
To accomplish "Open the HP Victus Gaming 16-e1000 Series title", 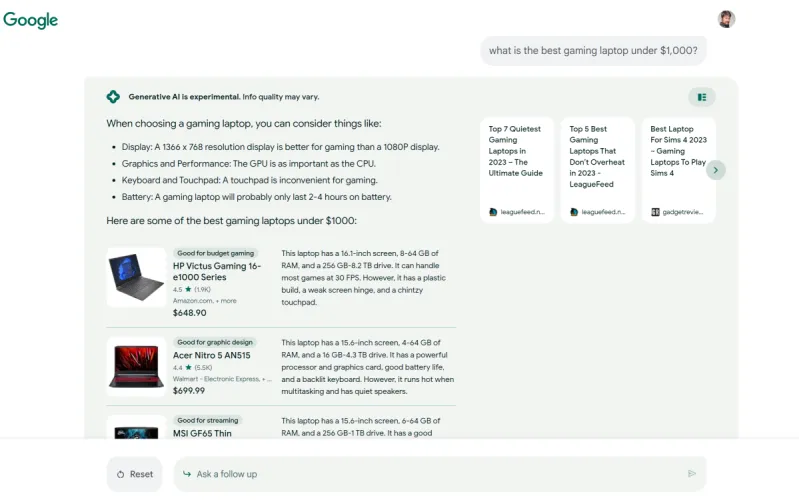I will (x=217, y=272).
